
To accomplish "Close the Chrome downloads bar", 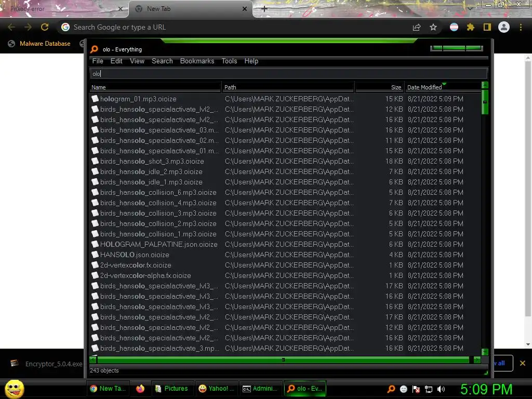I will pos(523,363).
